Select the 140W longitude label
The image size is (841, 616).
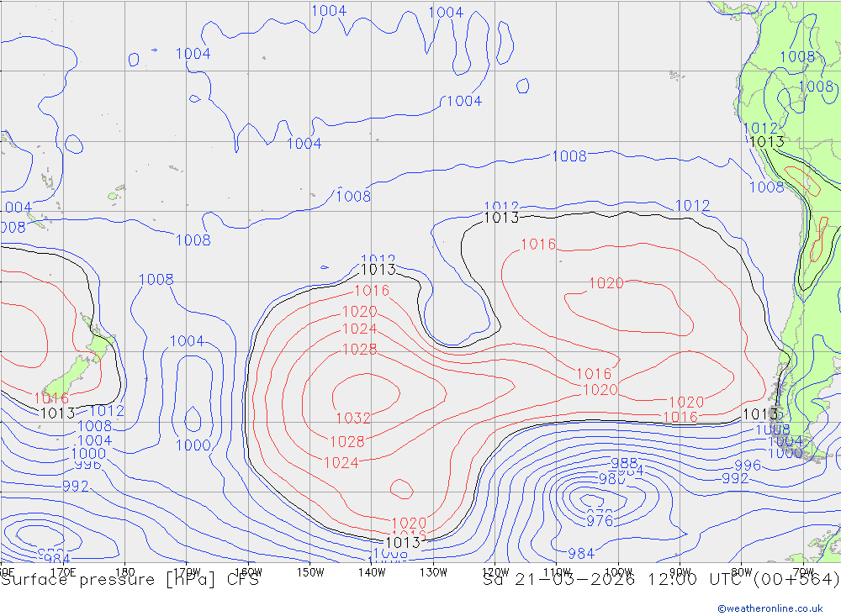point(372,572)
